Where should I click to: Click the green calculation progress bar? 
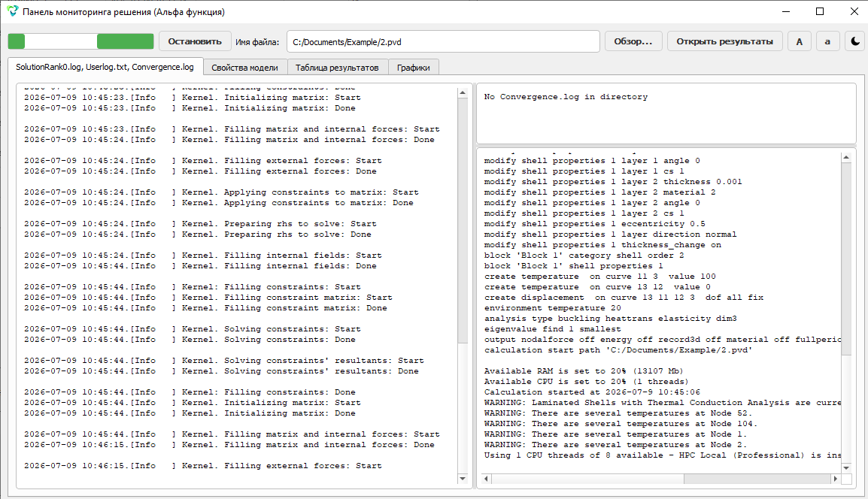coord(80,41)
